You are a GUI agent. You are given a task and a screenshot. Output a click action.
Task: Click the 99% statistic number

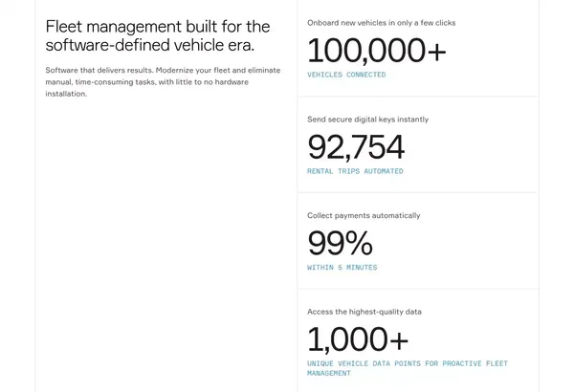(x=340, y=243)
